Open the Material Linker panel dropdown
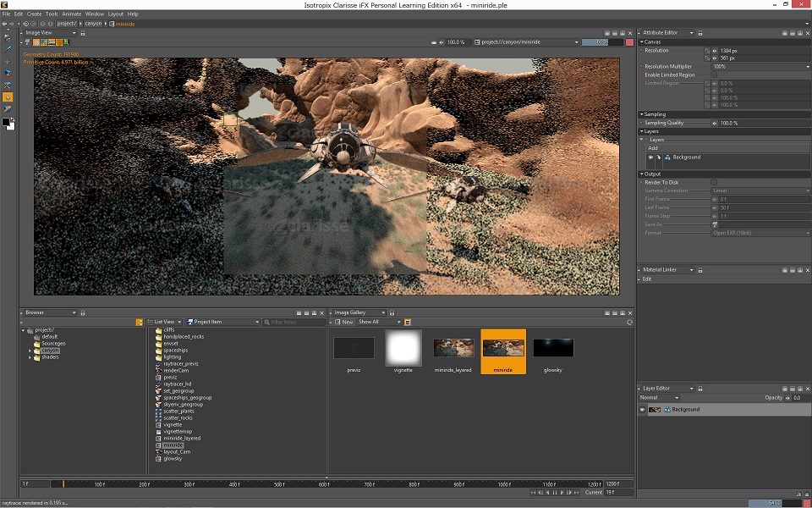The height and width of the screenshot is (508, 812). (x=667, y=270)
